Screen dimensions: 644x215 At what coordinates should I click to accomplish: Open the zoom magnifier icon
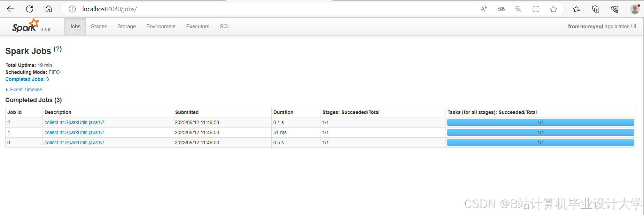point(519,9)
